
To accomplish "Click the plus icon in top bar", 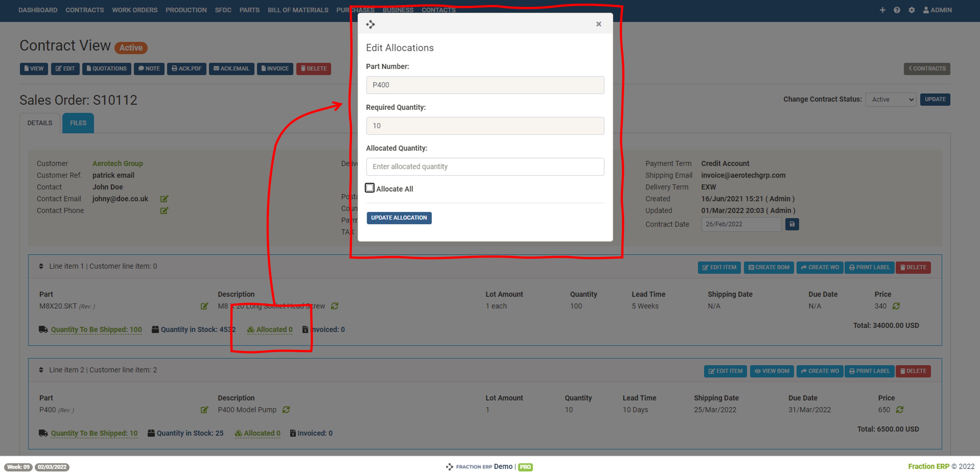I will [x=882, y=10].
